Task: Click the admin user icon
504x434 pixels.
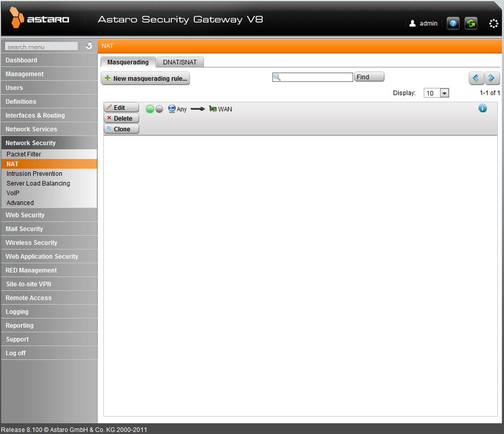Action: click(x=412, y=23)
